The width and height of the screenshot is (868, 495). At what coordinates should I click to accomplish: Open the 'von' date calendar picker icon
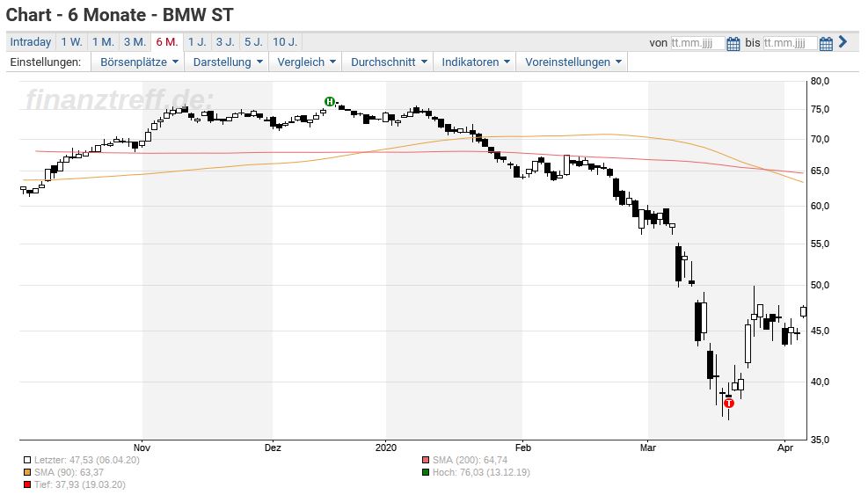(733, 44)
